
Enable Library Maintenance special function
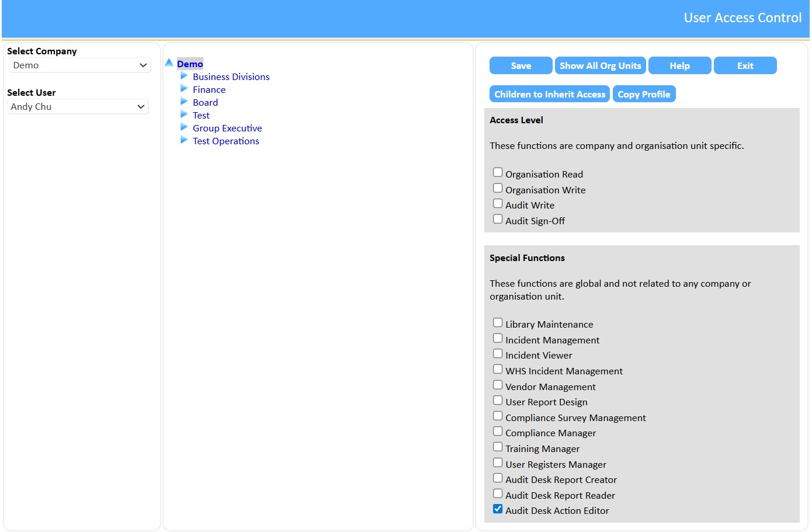[x=498, y=323]
